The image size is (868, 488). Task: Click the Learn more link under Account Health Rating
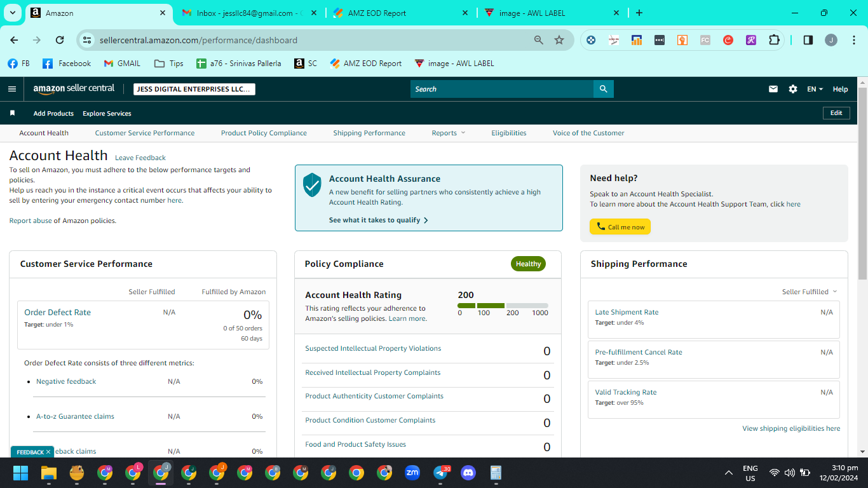407,318
